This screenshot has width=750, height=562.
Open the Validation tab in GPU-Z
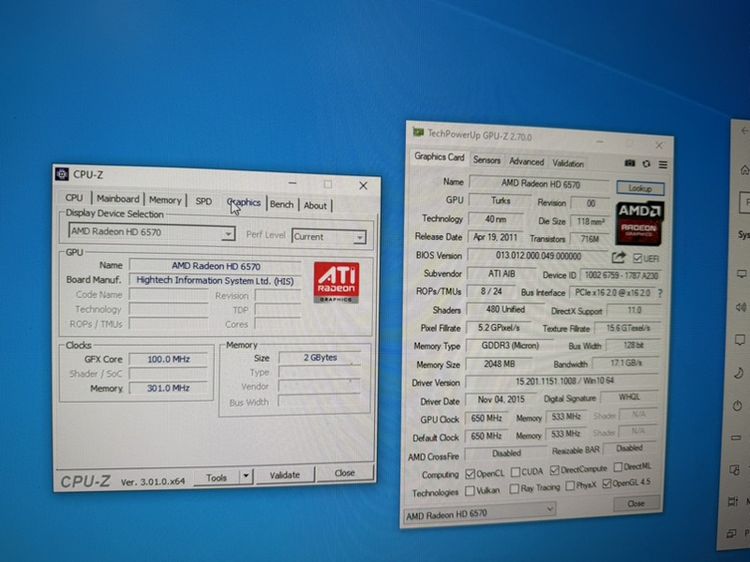click(568, 164)
